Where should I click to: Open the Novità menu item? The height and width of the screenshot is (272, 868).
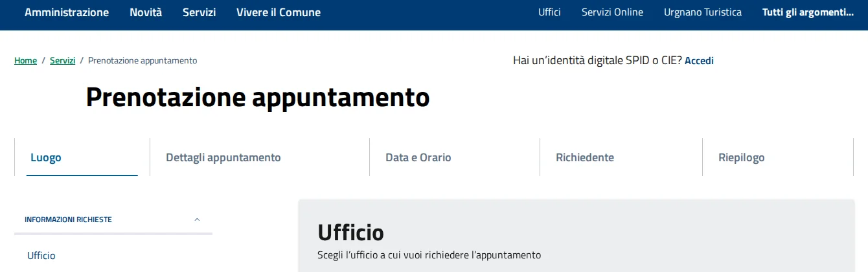(x=146, y=12)
